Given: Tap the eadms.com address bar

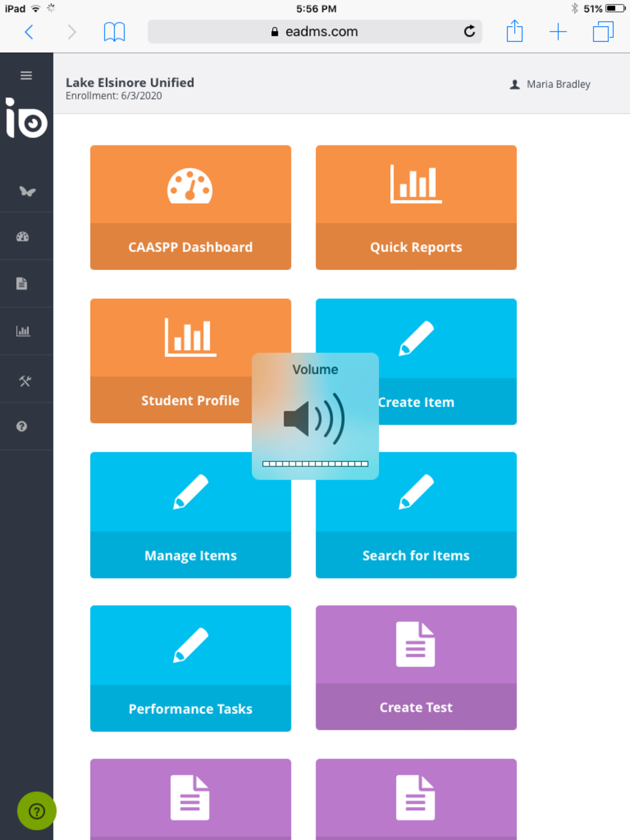Looking at the screenshot, I should 314,32.
